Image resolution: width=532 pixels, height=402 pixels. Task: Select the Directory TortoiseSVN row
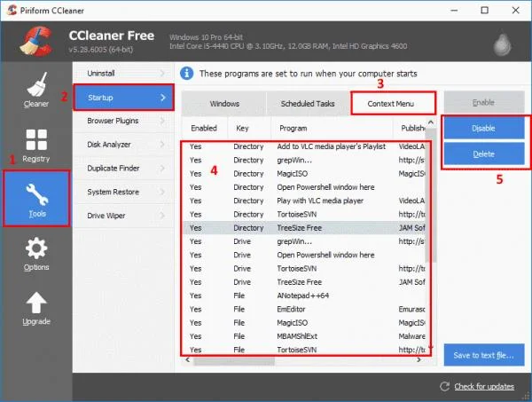coord(304,214)
